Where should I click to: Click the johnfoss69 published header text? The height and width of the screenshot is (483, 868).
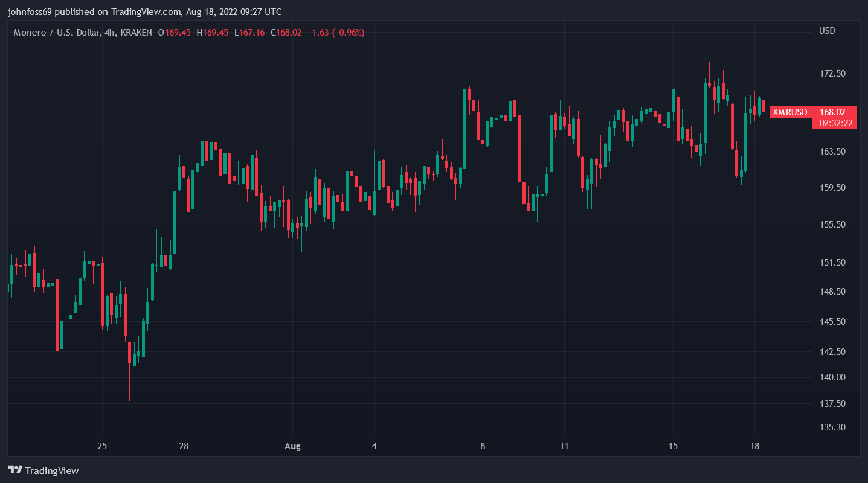[144, 11]
